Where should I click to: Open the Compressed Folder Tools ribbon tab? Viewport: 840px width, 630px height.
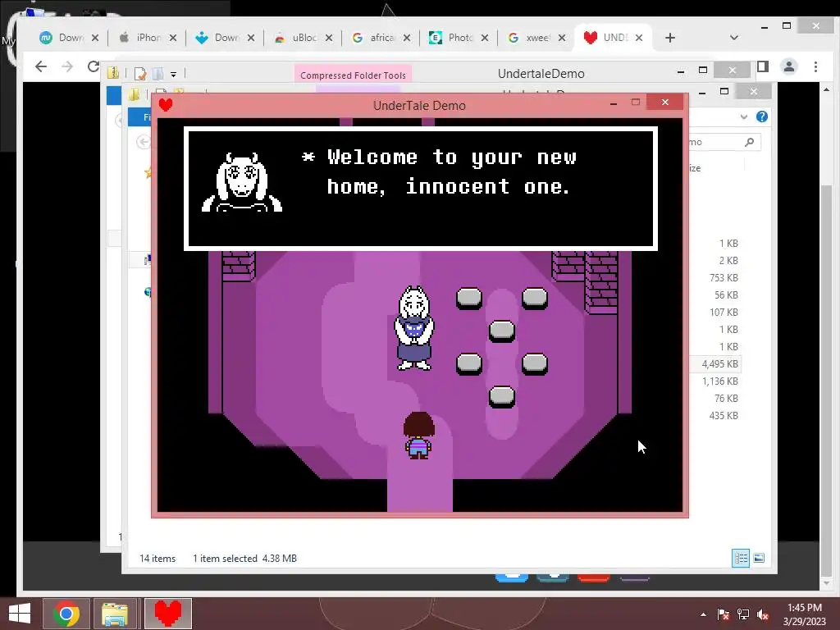[353, 75]
